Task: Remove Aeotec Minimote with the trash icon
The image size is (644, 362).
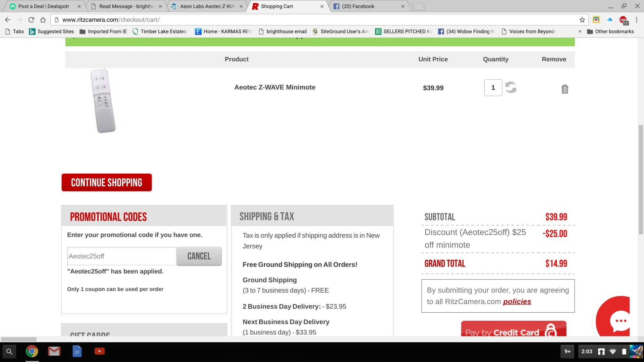Action: [565, 89]
